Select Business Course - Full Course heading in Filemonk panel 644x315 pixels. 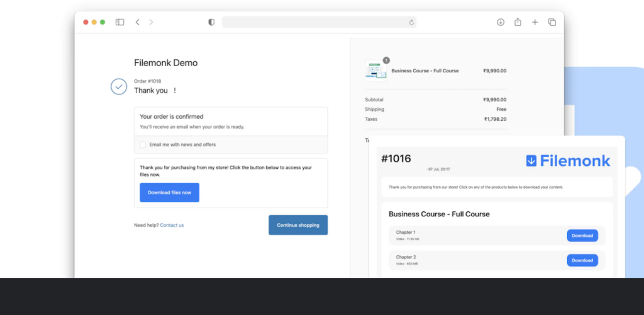[x=439, y=214]
